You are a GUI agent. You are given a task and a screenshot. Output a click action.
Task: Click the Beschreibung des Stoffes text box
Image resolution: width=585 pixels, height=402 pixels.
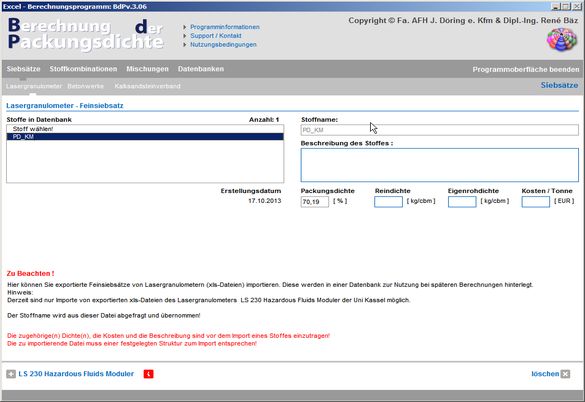click(439, 165)
